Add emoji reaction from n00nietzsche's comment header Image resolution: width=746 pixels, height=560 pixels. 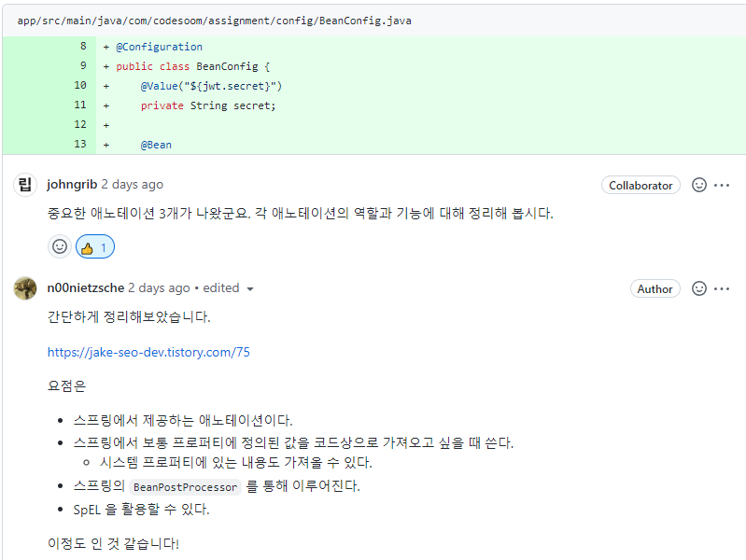tap(699, 288)
